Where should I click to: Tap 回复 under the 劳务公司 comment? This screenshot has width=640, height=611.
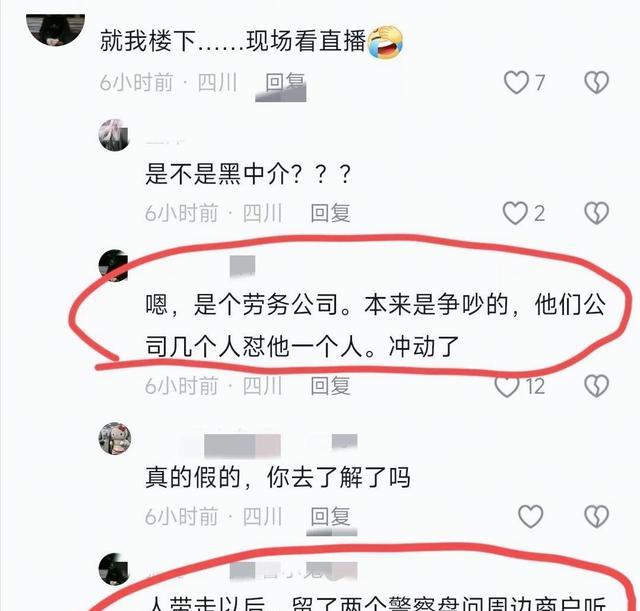tap(330, 386)
